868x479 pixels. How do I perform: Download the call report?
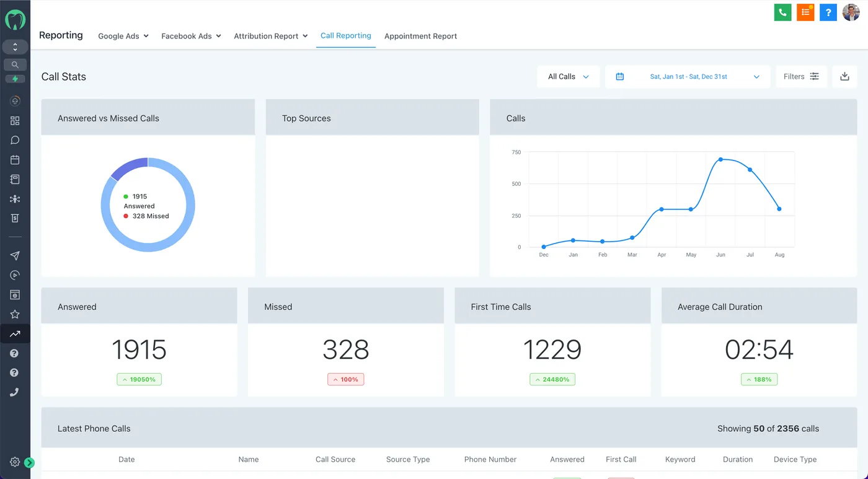pos(844,77)
